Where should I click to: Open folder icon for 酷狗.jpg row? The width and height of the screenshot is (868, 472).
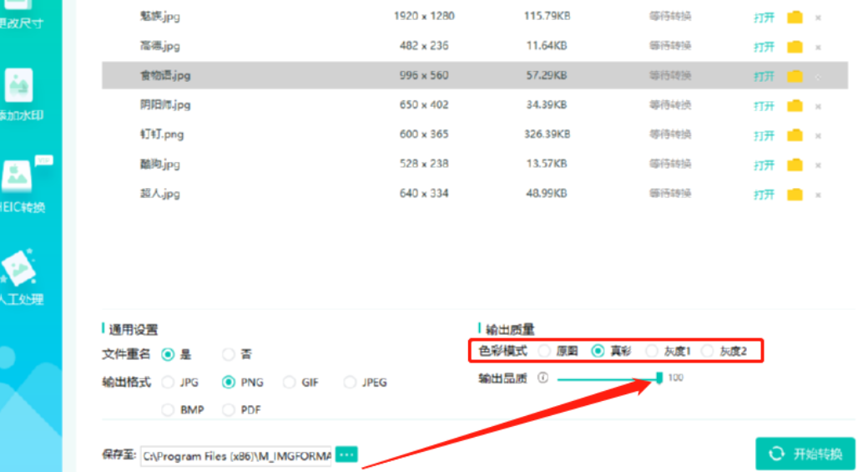point(795,165)
